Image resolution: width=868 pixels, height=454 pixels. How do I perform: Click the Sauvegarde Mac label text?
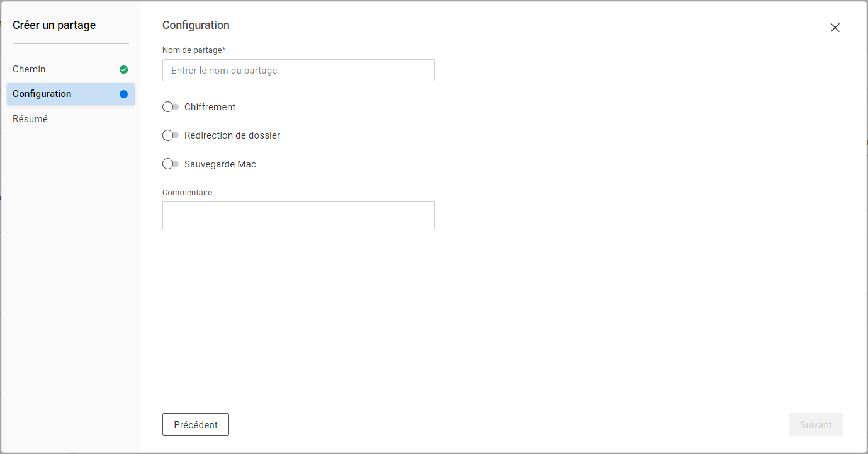coord(220,164)
